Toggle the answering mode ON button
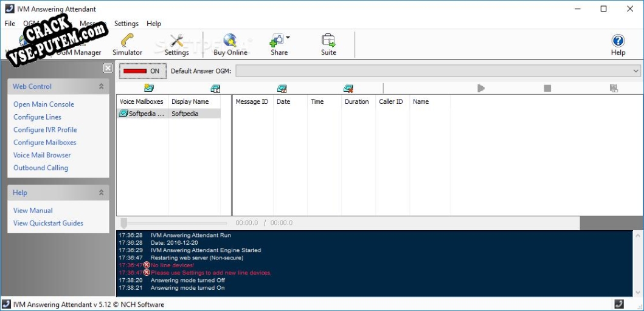Image resolution: width=644 pixels, height=311 pixels. pos(141,71)
